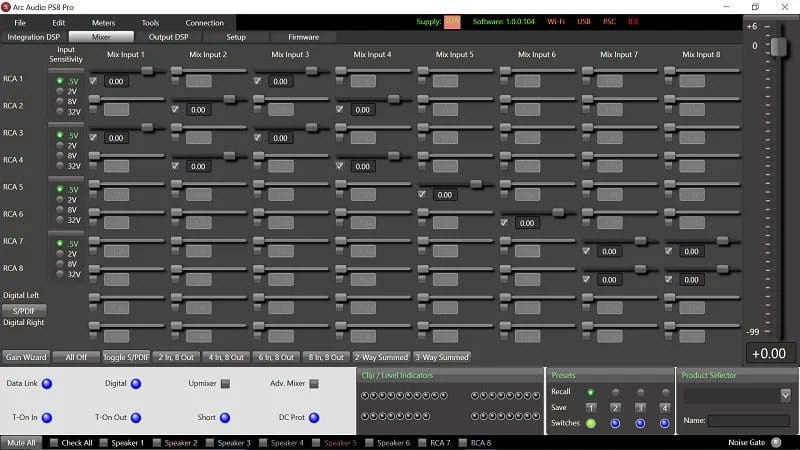Viewport: 800px width, 450px height.
Task: Click the DC Prot indicator light
Action: coord(314,418)
